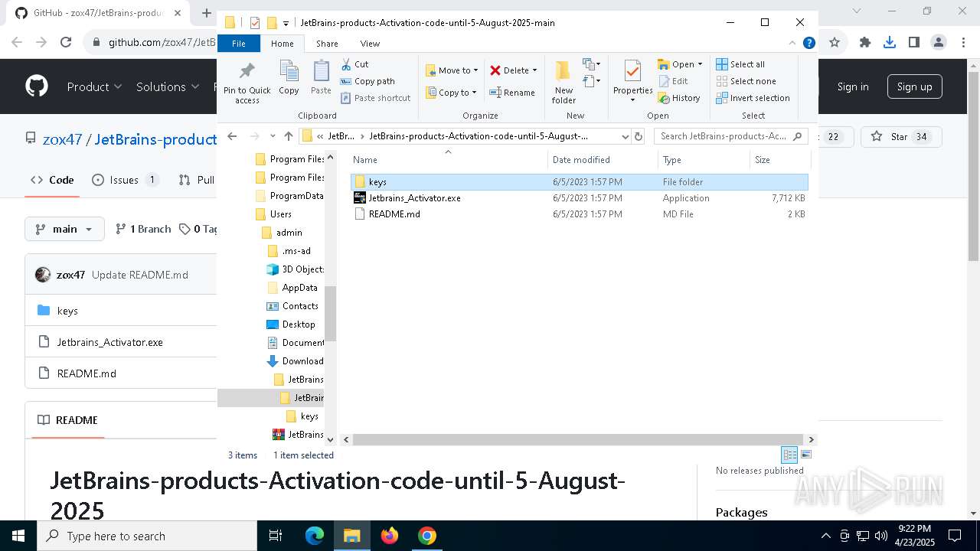
Task: Click Select all in ribbon
Action: (740, 64)
